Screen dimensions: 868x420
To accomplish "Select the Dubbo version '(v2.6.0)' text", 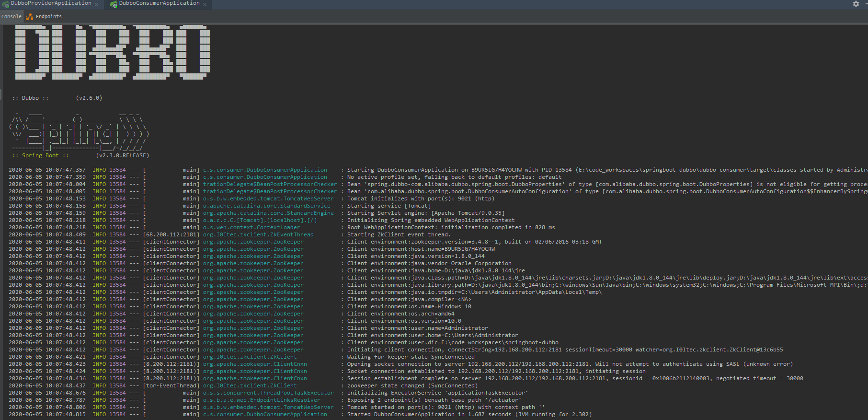I will [x=89, y=98].
